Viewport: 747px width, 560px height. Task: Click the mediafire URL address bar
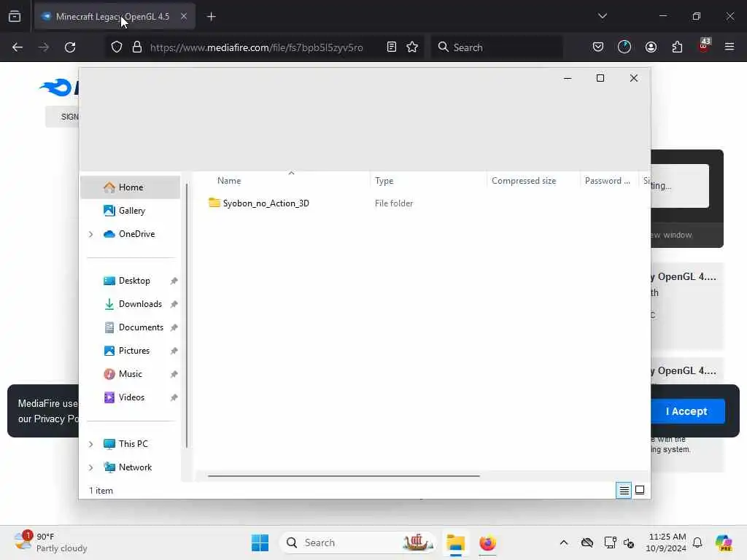point(256,47)
